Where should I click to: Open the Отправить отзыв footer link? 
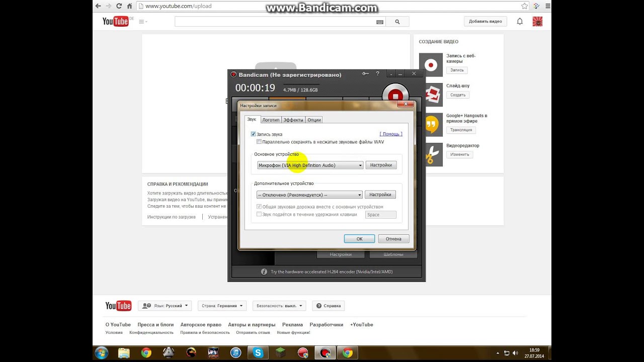253,332
